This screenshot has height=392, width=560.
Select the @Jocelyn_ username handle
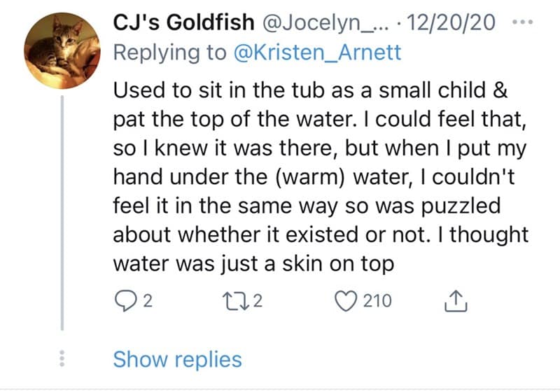pos(317,22)
